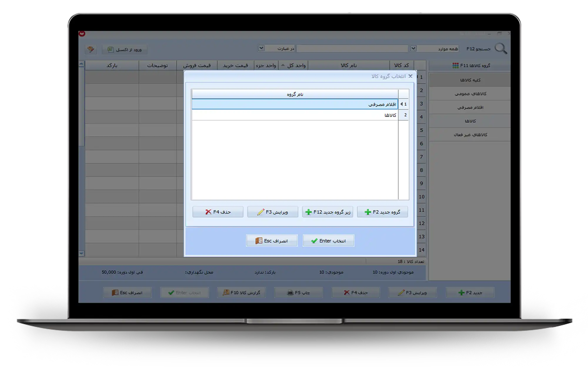Click 'گروه جدید F2' plus button

[x=382, y=212]
